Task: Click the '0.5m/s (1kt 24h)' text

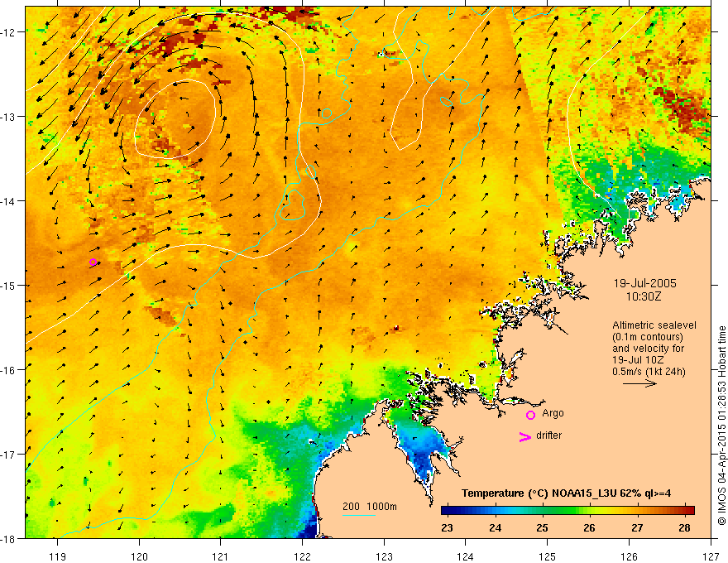Action: click(649, 372)
